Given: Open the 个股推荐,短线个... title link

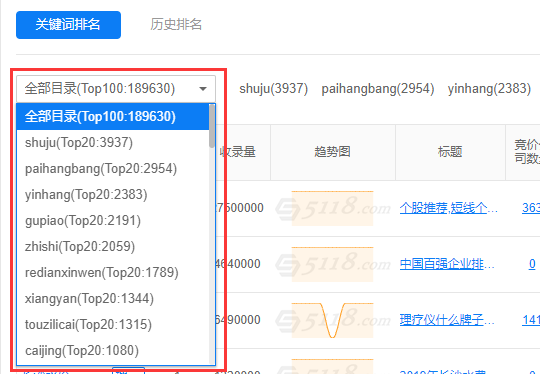Looking at the screenshot, I should pos(448,208).
